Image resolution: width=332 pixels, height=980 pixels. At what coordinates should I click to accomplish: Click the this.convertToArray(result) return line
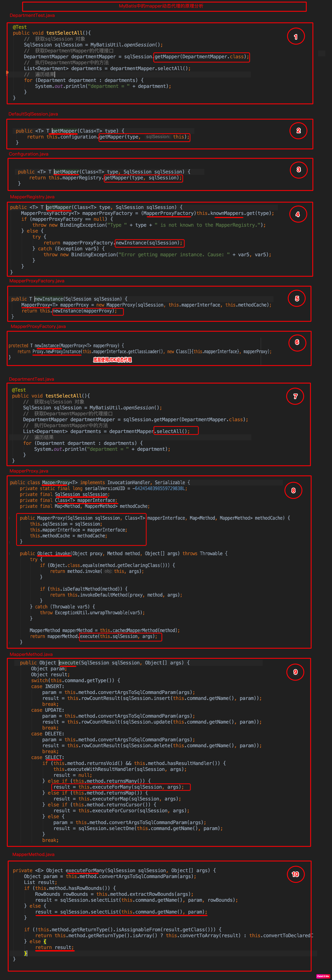[x=174, y=935]
